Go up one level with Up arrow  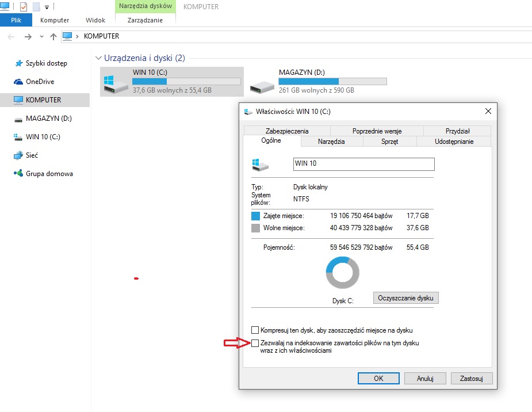pyautogui.click(x=53, y=36)
